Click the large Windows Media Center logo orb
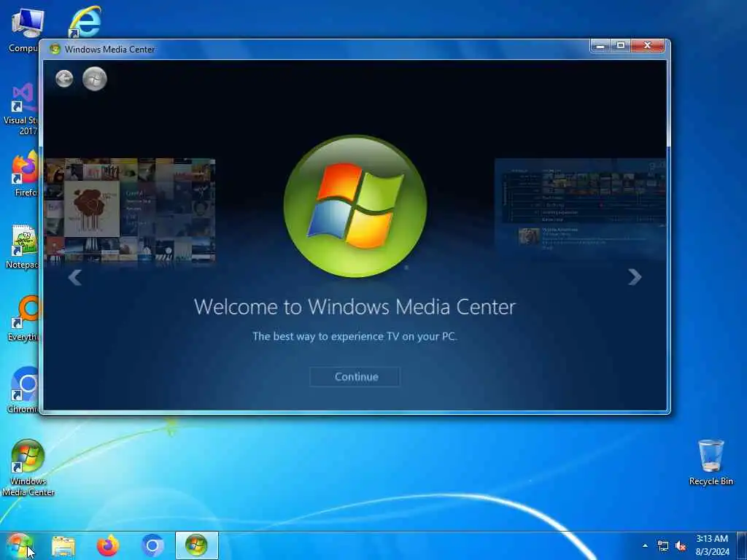 [355, 206]
